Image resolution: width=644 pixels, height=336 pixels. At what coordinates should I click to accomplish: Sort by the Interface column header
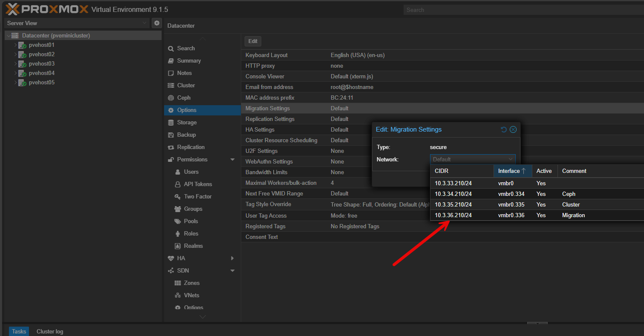[x=512, y=171]
